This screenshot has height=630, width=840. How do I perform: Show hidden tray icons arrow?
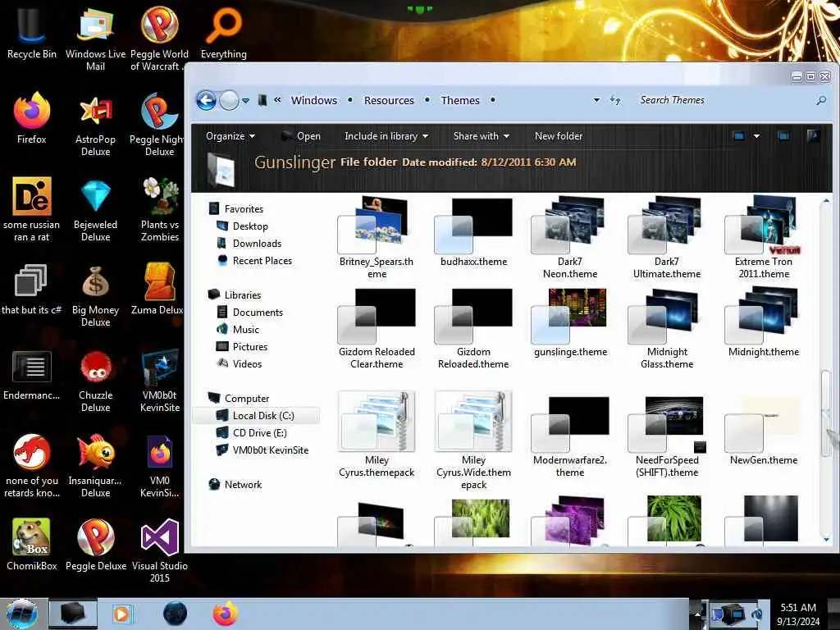coord(697,614)
